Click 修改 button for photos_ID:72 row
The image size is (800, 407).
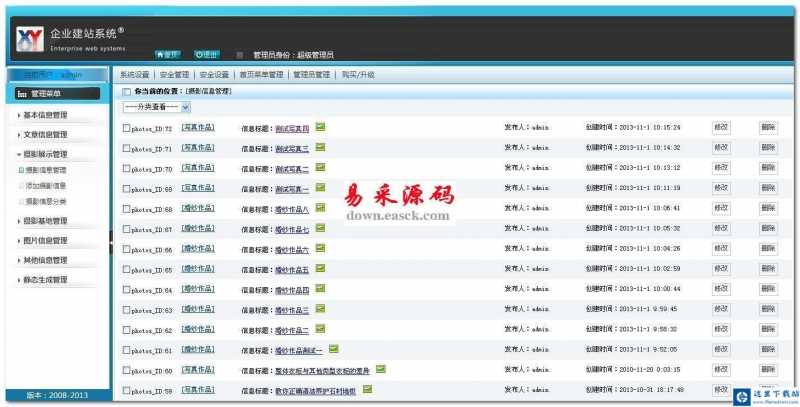[x=721, y=128]
